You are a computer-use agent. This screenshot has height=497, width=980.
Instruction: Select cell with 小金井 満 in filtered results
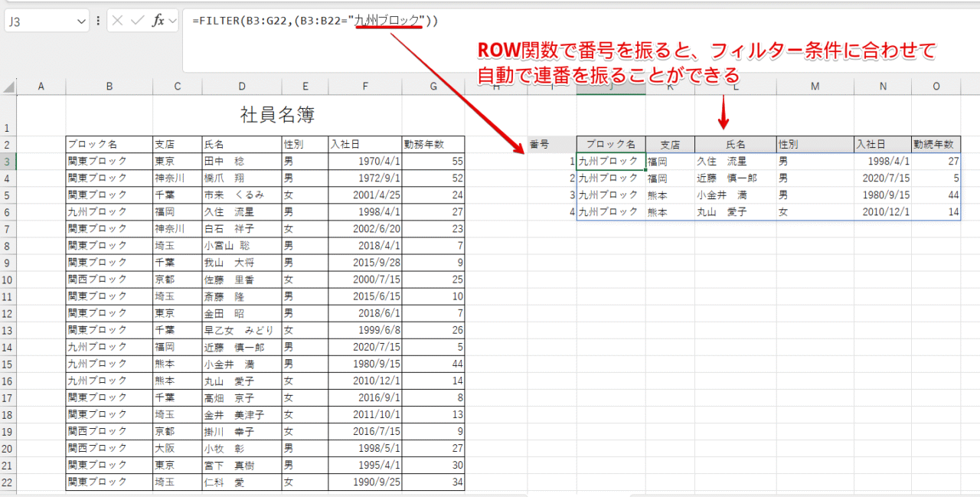735,195
